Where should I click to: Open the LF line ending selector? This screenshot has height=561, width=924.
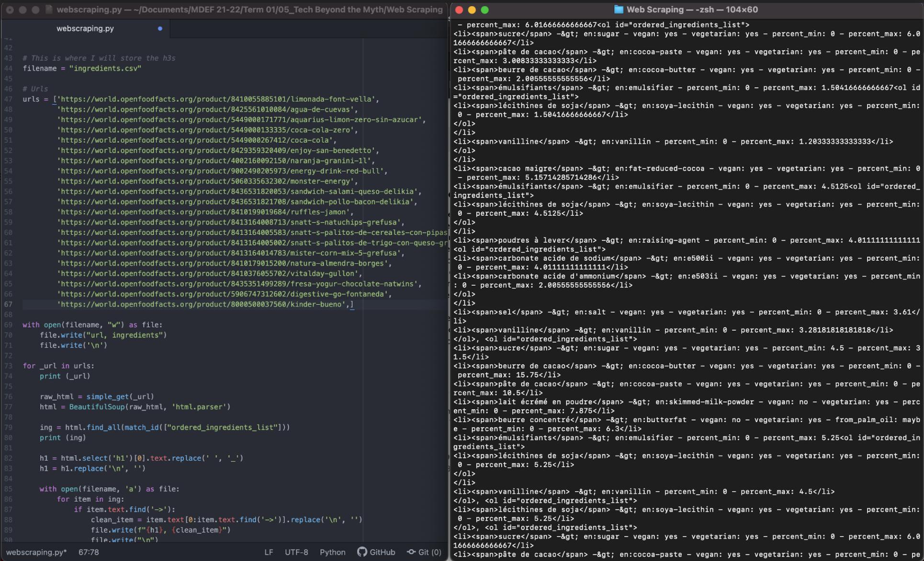[x=269, y=552]
